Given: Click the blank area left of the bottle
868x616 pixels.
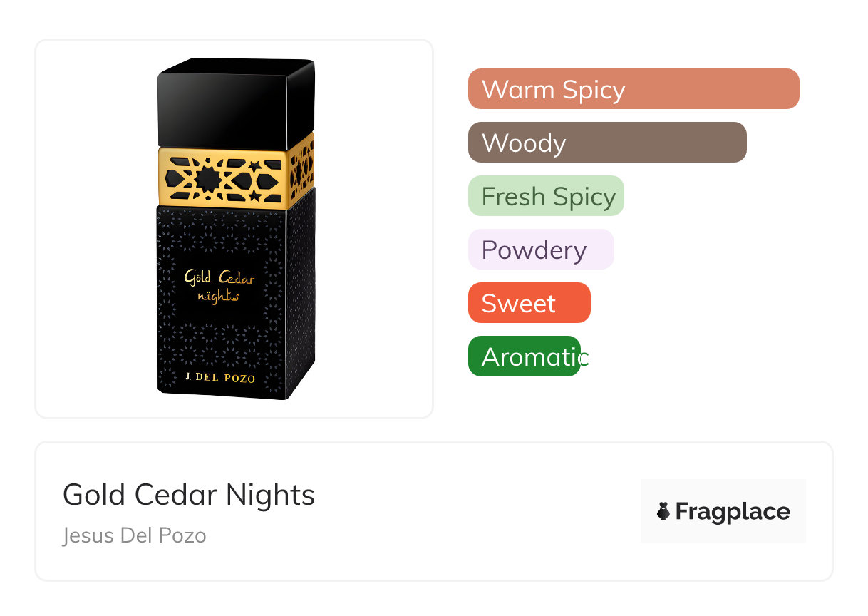Looking at the screenshot, I should 93,228.
